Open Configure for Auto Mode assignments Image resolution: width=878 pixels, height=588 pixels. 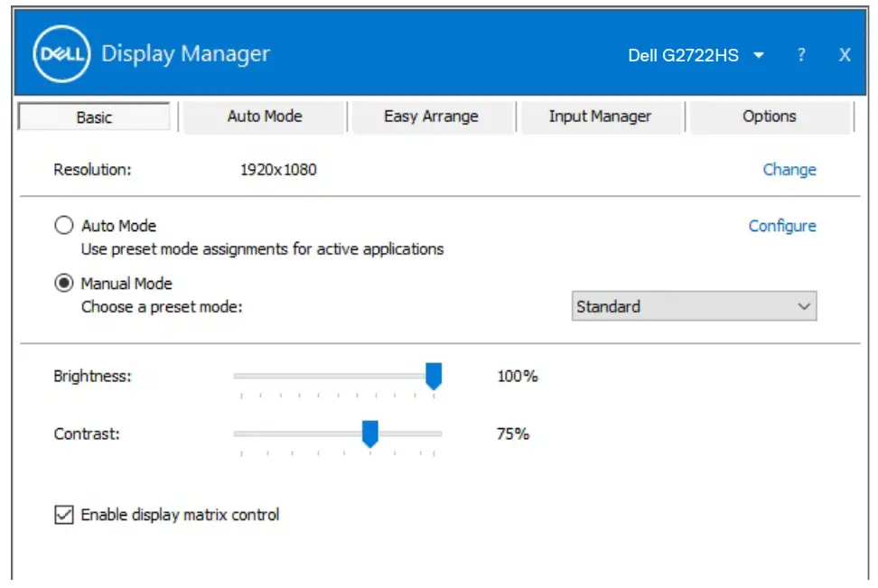(x=781, y=226)
